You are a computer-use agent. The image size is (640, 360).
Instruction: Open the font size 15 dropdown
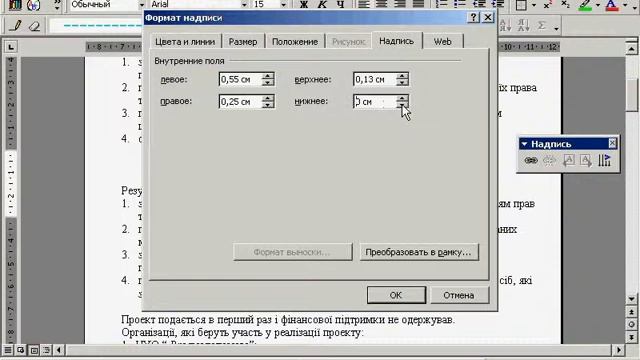pyautogui.click(x=283, y=4)
